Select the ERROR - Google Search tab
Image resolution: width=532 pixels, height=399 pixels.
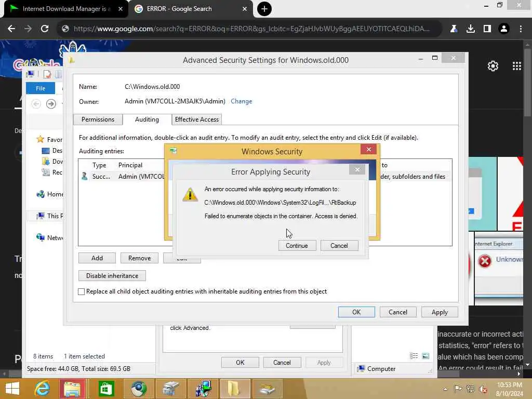191,9
